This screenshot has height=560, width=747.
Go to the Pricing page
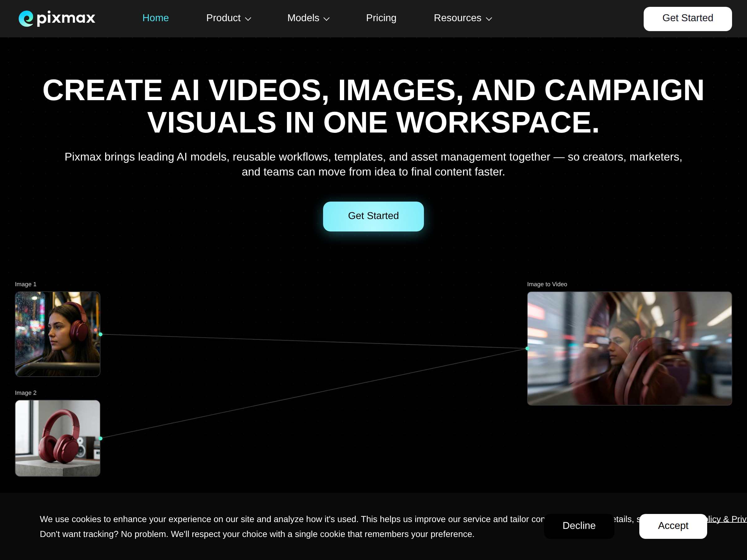pos(381,18)
